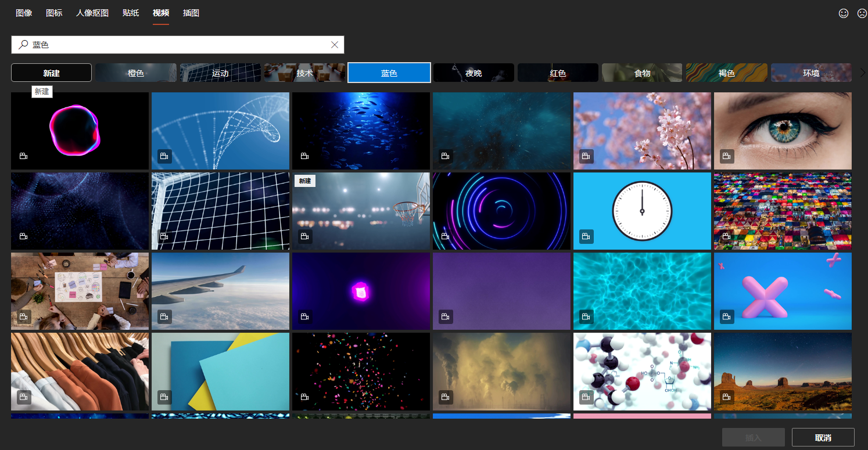Click camera icon on water caustics video
Screen dimensions: 868x450
(586, 316)
